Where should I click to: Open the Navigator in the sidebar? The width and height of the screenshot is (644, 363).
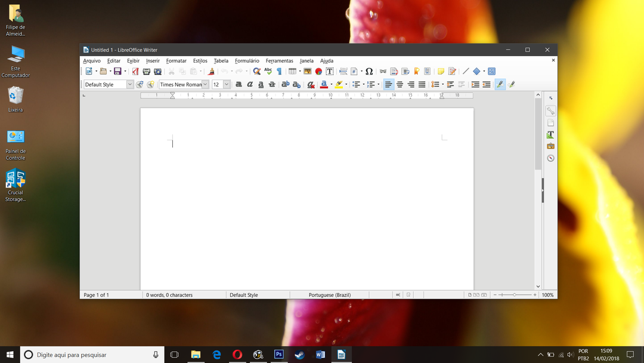[550, 158]
